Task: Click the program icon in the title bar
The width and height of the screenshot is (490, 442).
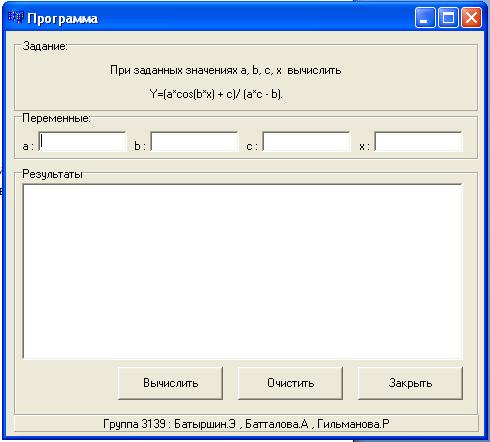Action: 16,17
